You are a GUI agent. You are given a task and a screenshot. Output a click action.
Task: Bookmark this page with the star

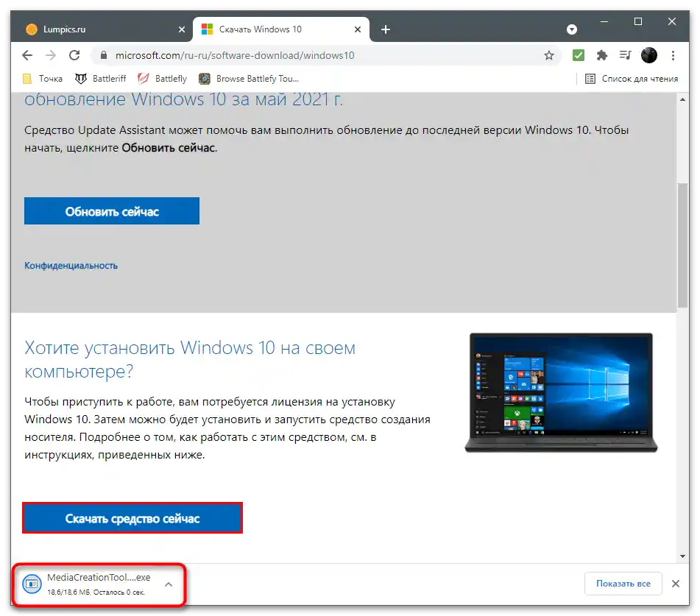click(x=548, y=55)
